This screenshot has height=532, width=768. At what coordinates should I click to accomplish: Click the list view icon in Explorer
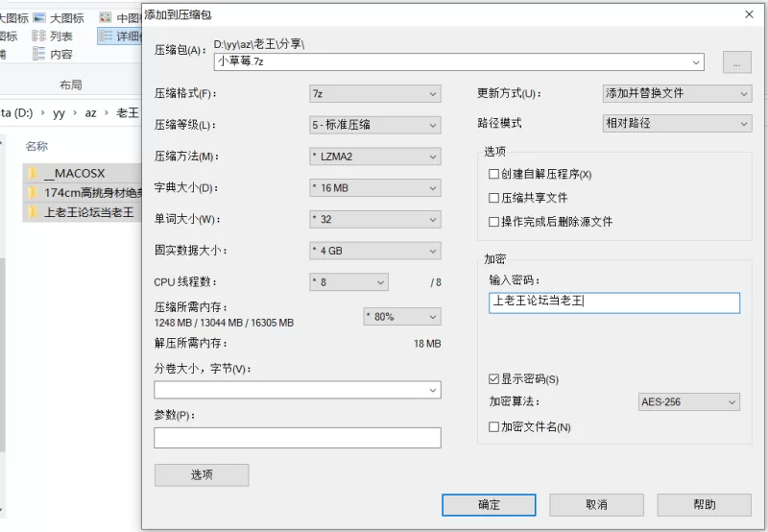point(39,36)
